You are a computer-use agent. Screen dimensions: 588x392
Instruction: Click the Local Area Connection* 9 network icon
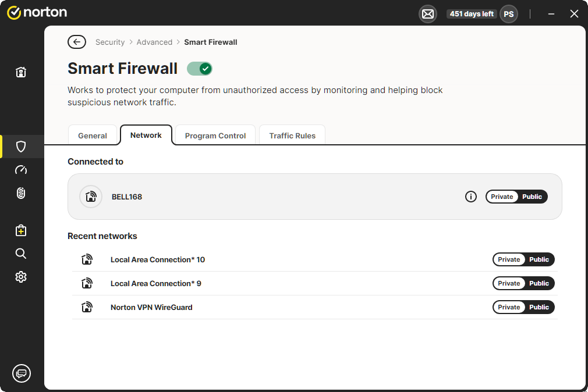point(87,283)
